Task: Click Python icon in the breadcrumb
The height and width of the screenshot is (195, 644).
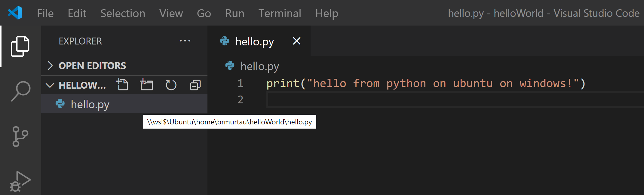Action: [x=230, y=65]
